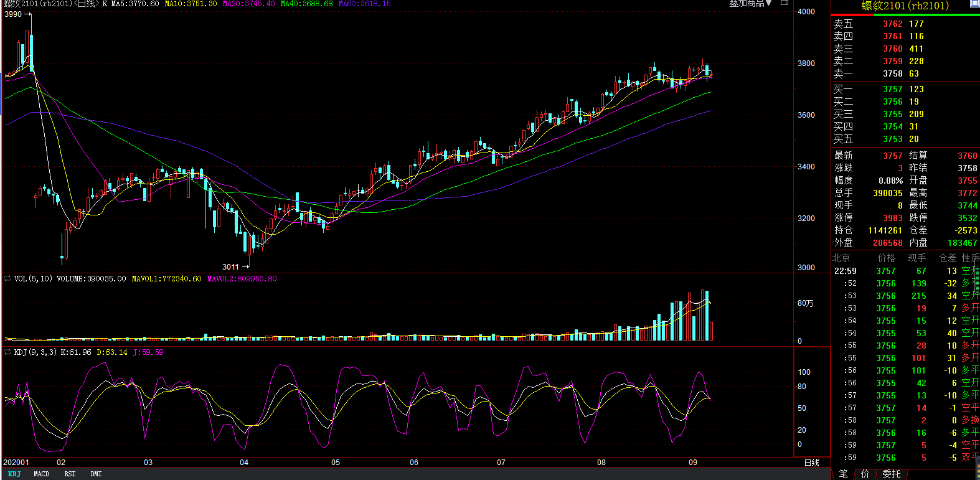The image size is (980, 480).
Task: Click the 仓差 value -2573
Action: pyautogui.click(x=966, y=230)
